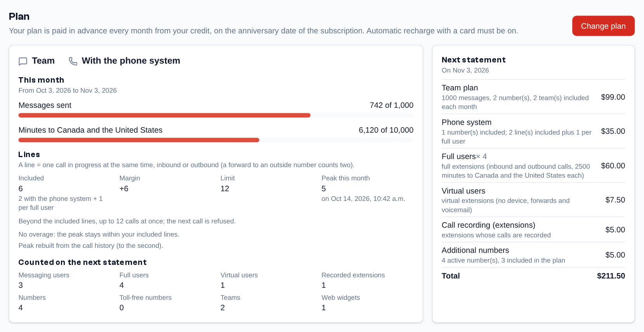Select the '742 of 1,000' value

pos(391,105)
